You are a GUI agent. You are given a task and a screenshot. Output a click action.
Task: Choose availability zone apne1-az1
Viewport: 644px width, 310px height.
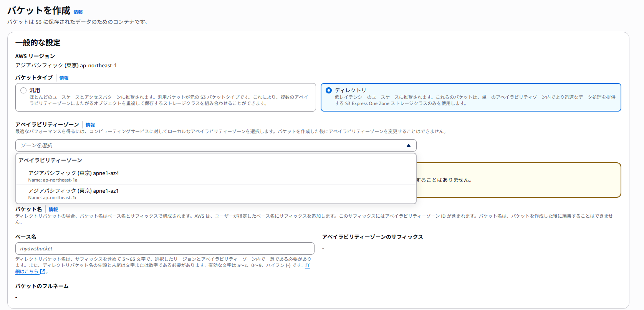(216, 194)
